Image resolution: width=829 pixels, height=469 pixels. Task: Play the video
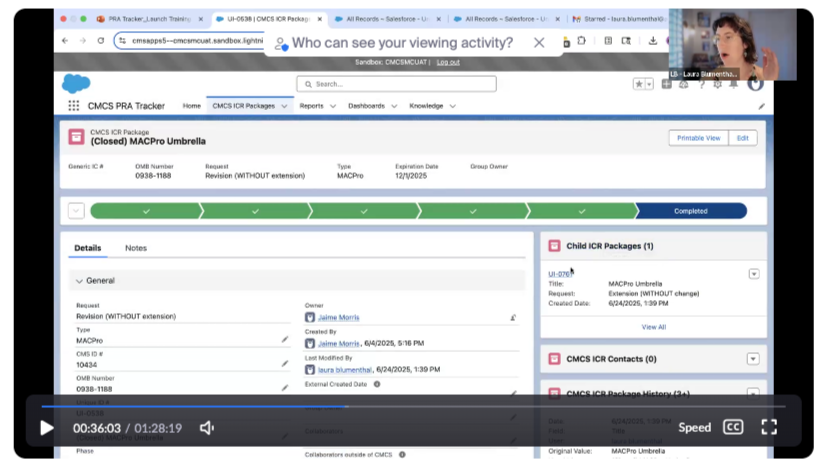coord(47,428)
